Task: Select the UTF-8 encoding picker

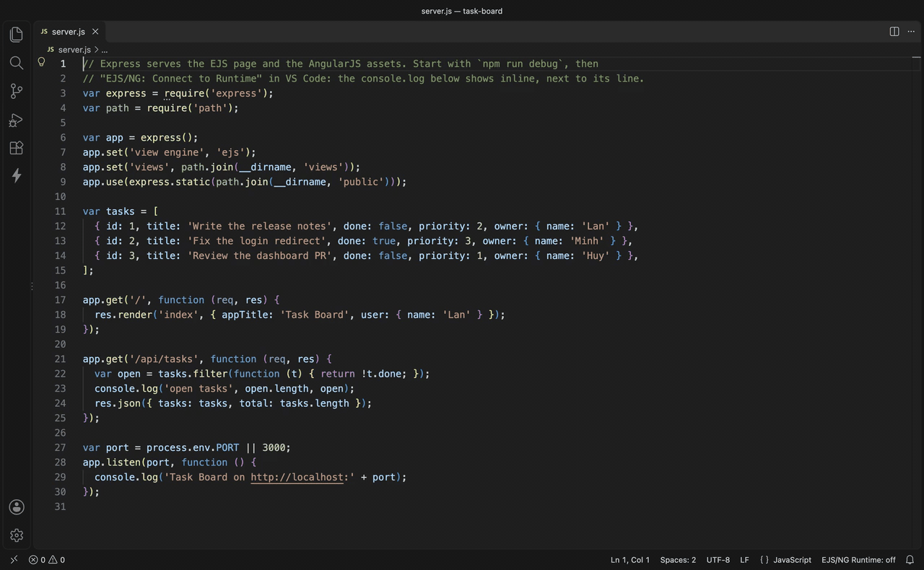Action: coord(718,560)
